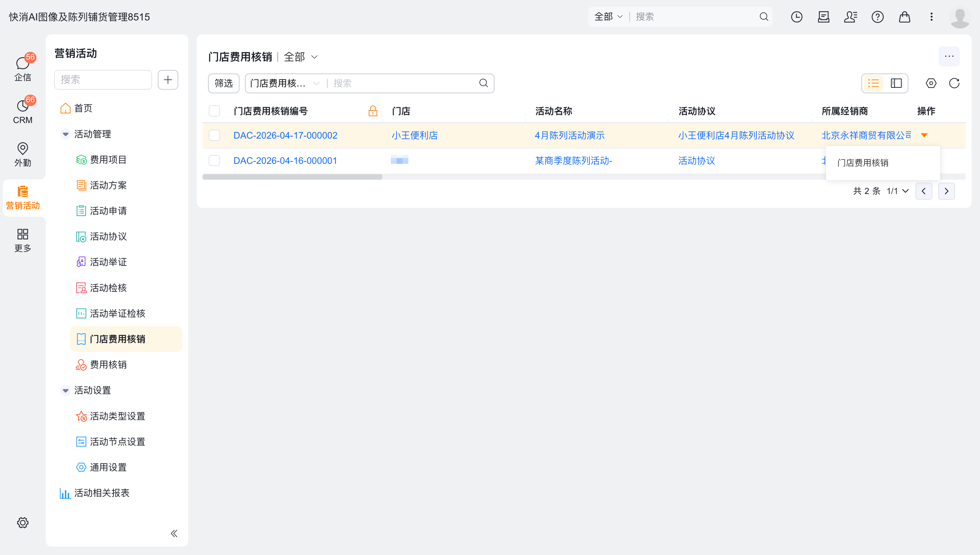This screenshot has width=980, height=555.
Task: Open settings gear in left rail
Action: click(x=23, y=522)
